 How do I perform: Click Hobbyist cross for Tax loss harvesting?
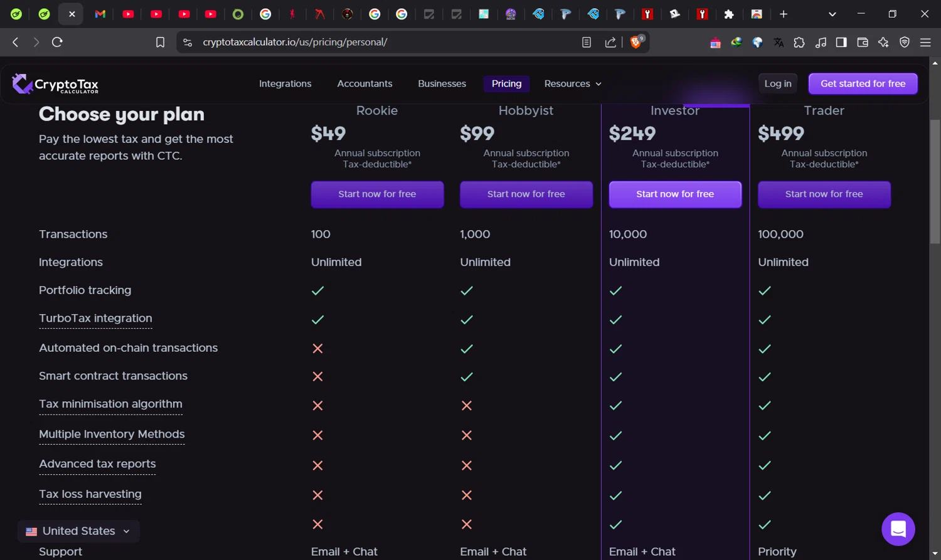(x=467, y=495)
